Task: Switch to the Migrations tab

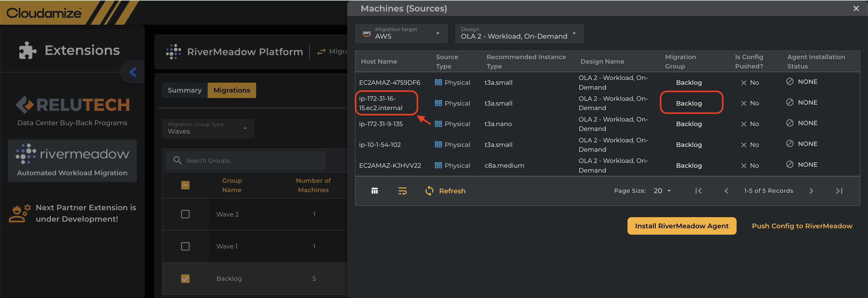Action: pos(232,90)
